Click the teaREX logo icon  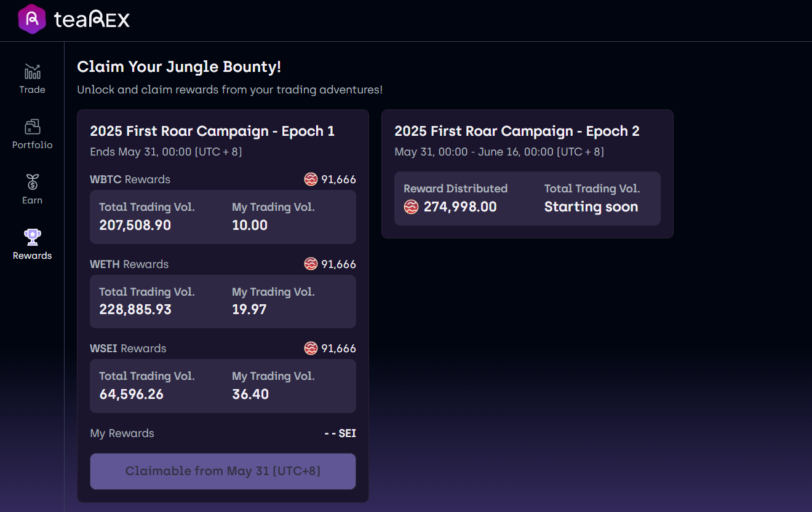32,19
